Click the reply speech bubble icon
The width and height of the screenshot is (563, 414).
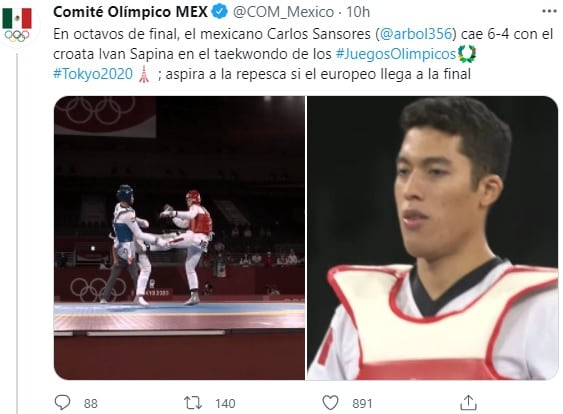pos(62,403)
